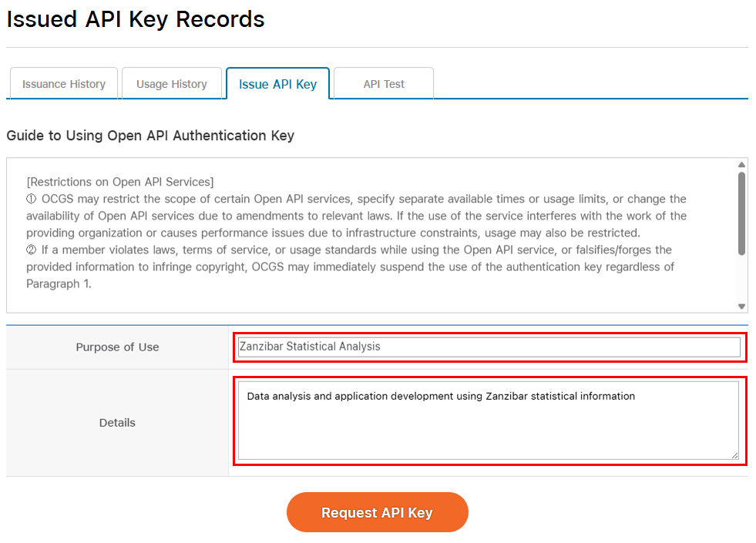Viewport: 756px width, 543px height.
Task: Click the Open API guide heading
Action: pos(150,135)
